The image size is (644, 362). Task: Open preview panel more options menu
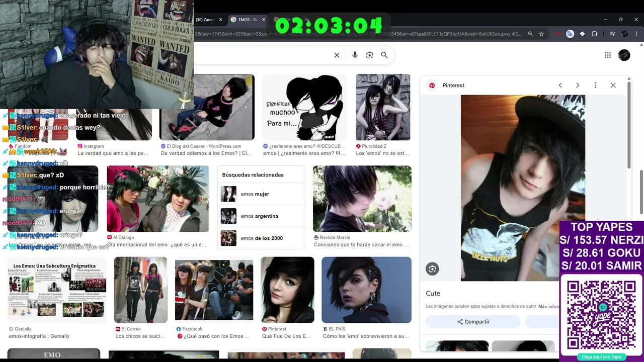(595, 85)
